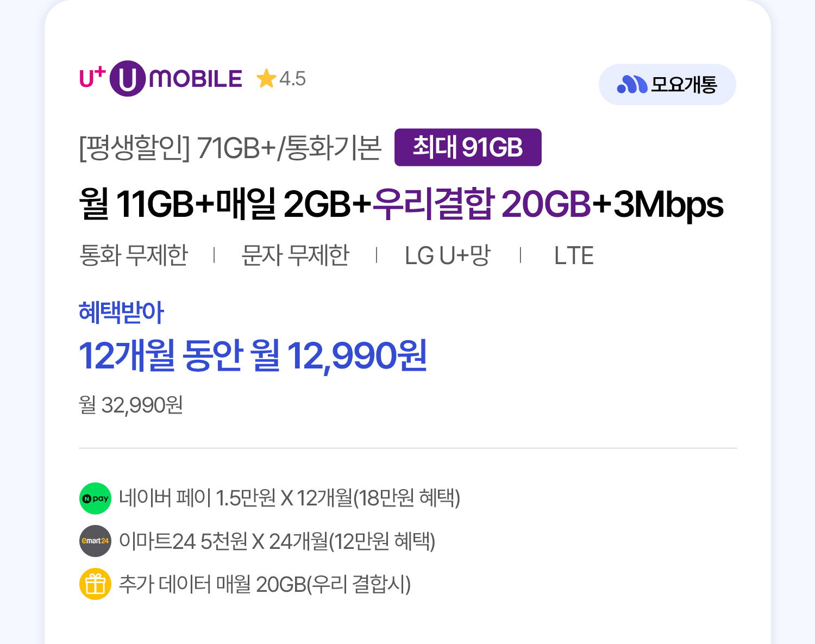This screenshot has height=644, width=815.
Task: Open the MOBILE brand name text
Action: coord(196,79)
